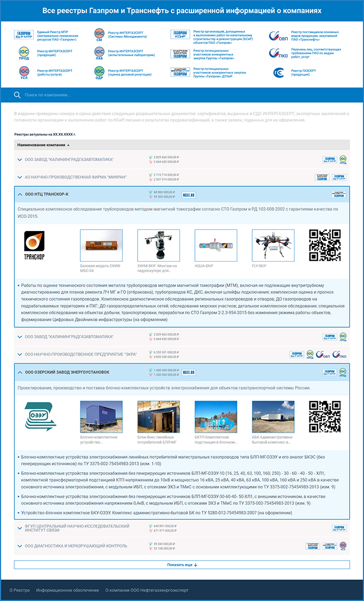Expand second КАЛИНИНГРАДГАЗАВТОМАТИКА row chevron
The width and height of the screenshot is (364, 601).
click(20, 337)
